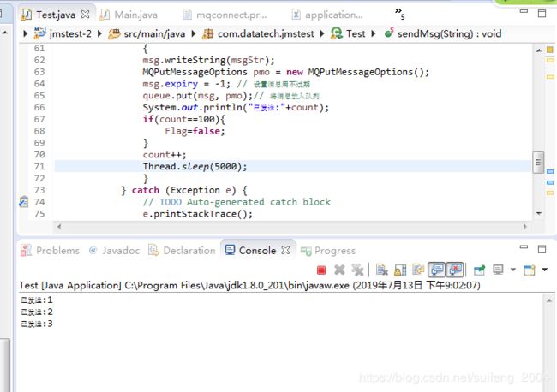Click top orange overview ruler marker
Image resolution: width=557 pixels, height=392 pixels.
[x=550, y=50]
